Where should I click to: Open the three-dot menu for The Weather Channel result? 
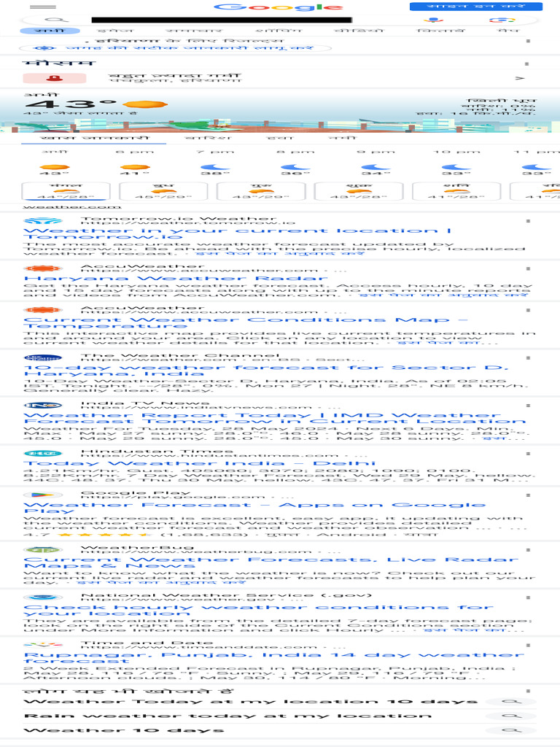[x=528, y=357]
